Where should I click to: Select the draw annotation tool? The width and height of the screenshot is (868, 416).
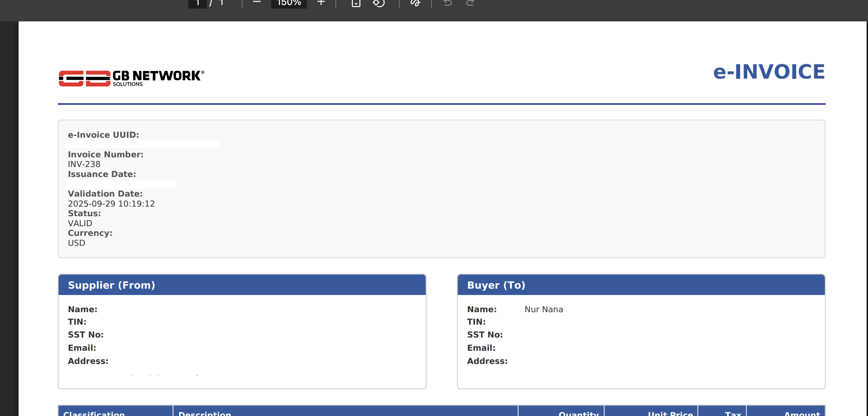point(415,3)
